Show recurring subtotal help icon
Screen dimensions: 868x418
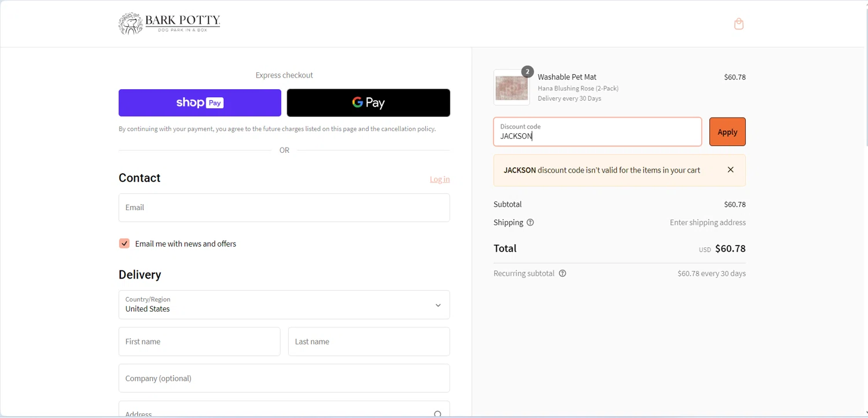[x=562, y=273]
